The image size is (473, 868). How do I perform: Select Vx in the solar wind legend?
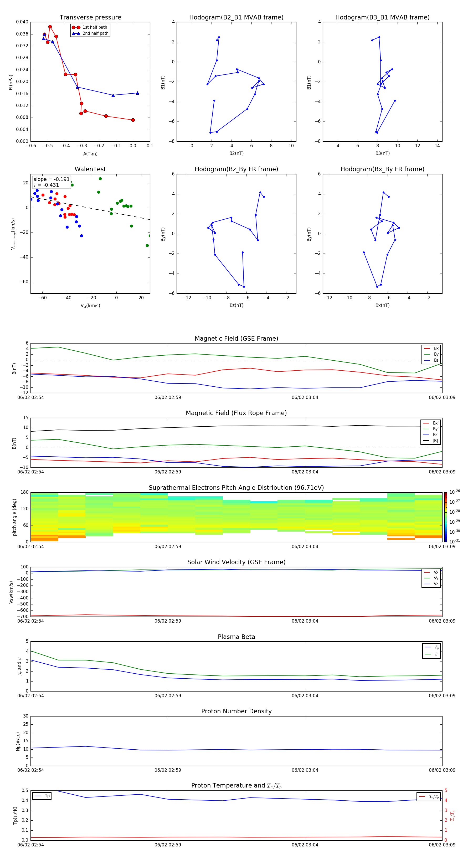pos(431,572)
